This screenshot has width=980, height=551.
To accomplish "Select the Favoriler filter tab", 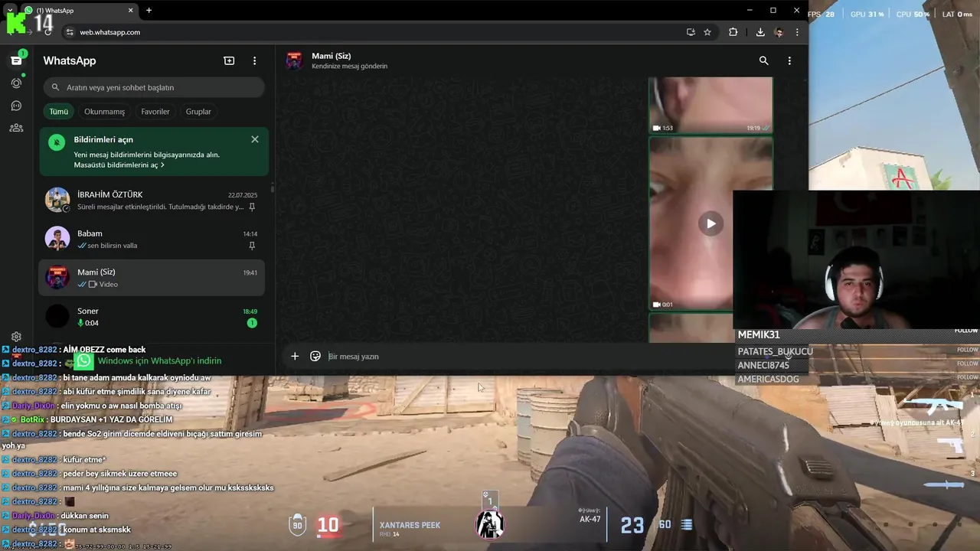I will 155,112.
